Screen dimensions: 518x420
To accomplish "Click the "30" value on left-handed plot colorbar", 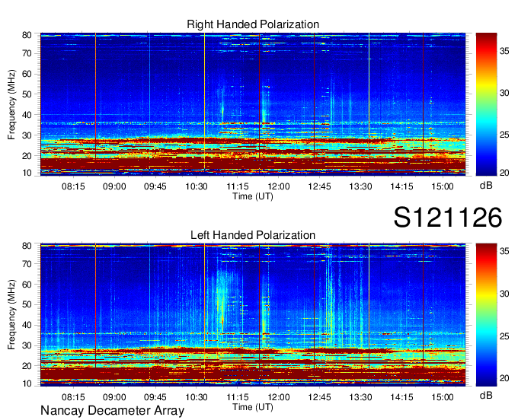I will (504, 294).
